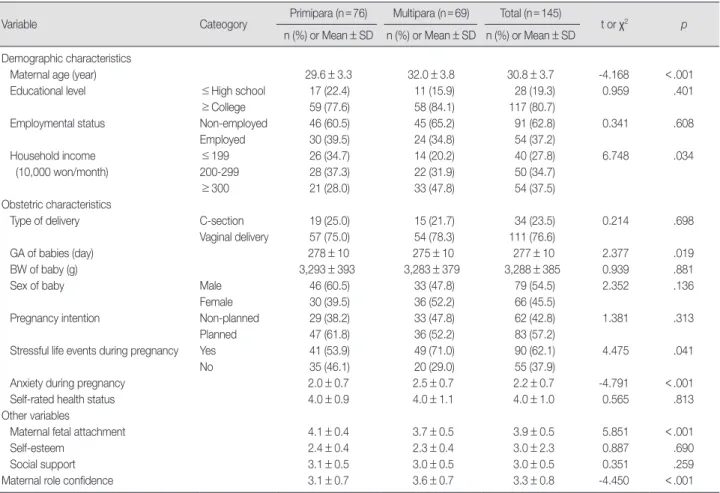Click the statistic "-4.450"

(x=614, y=481)
